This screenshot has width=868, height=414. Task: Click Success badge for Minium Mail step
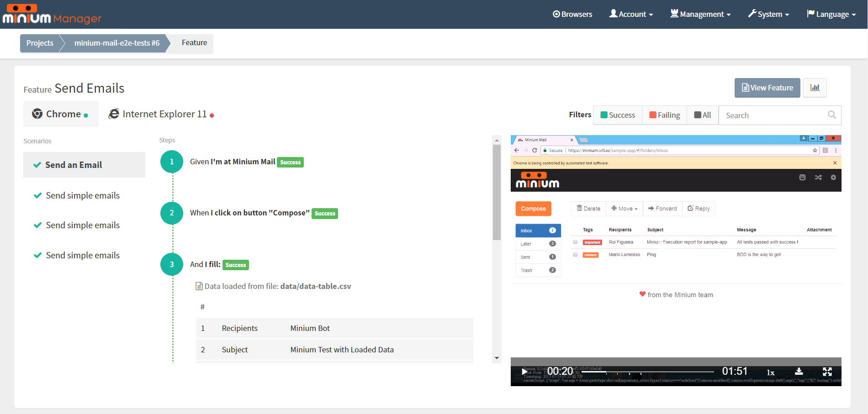coord(291,162)
